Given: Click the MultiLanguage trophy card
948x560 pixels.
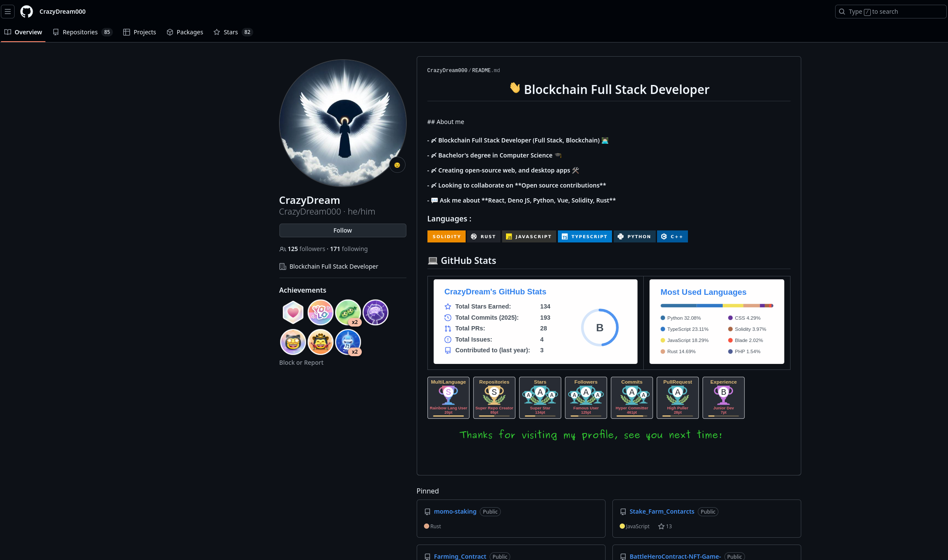Looking at the screenshot, I should [448, 398].
